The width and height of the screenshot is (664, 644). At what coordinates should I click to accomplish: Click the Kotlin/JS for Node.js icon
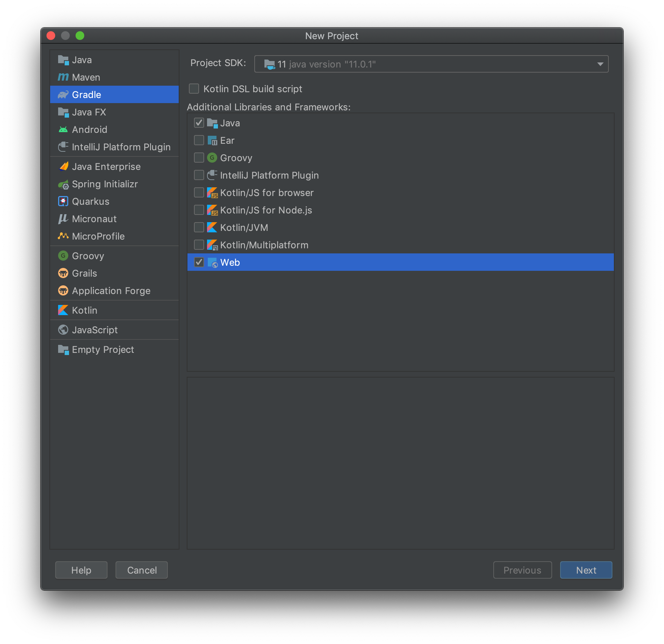212,210
